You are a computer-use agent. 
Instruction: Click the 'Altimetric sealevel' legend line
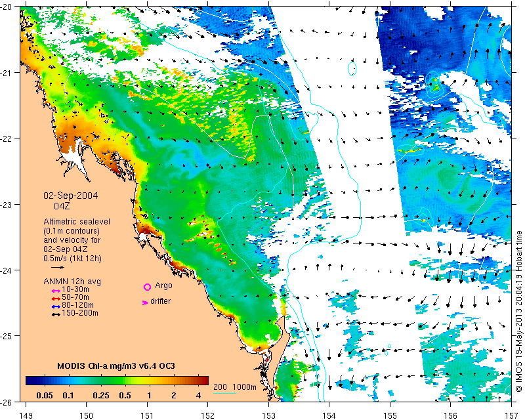(77, 222)
